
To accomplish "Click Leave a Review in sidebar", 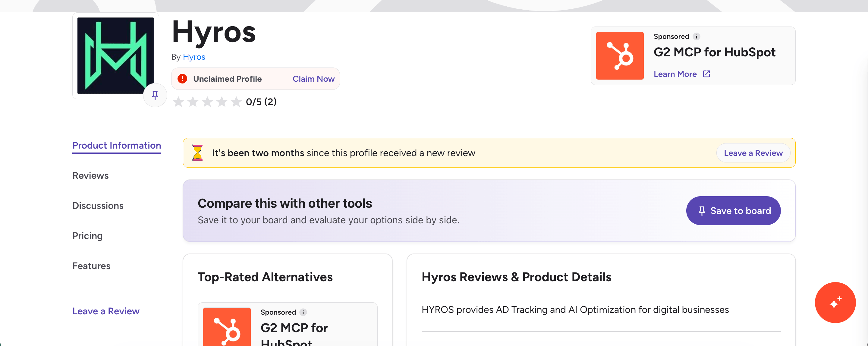I will 106,311.
